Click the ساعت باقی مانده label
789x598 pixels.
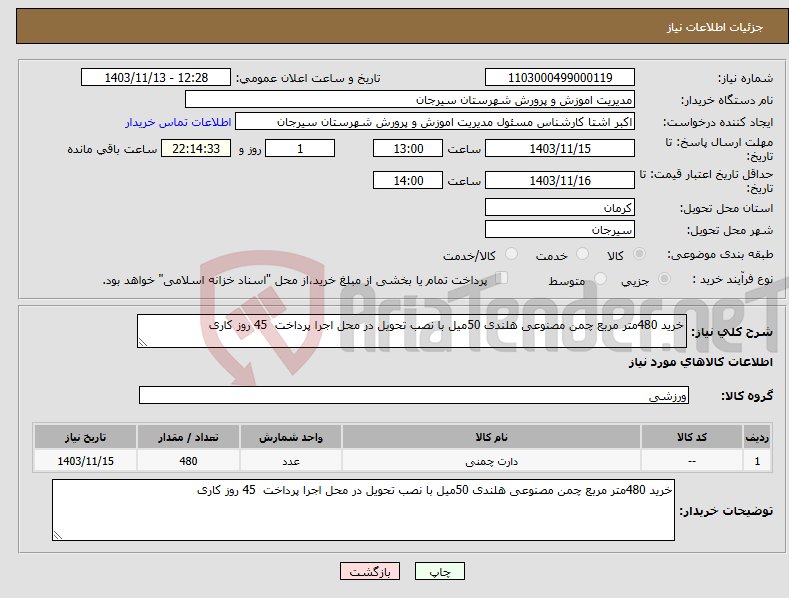pos(112,150)
